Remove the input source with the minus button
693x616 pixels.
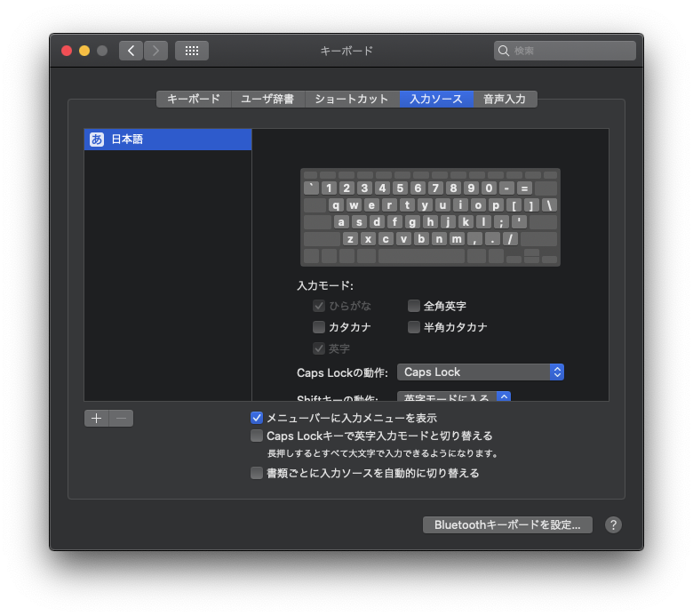coord(121,418)
